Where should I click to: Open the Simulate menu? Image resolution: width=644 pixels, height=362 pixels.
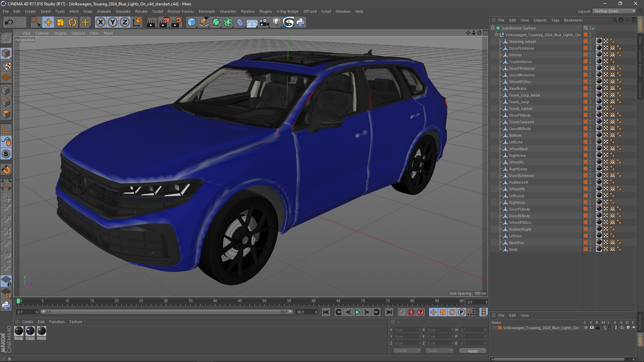click(123, 11)
